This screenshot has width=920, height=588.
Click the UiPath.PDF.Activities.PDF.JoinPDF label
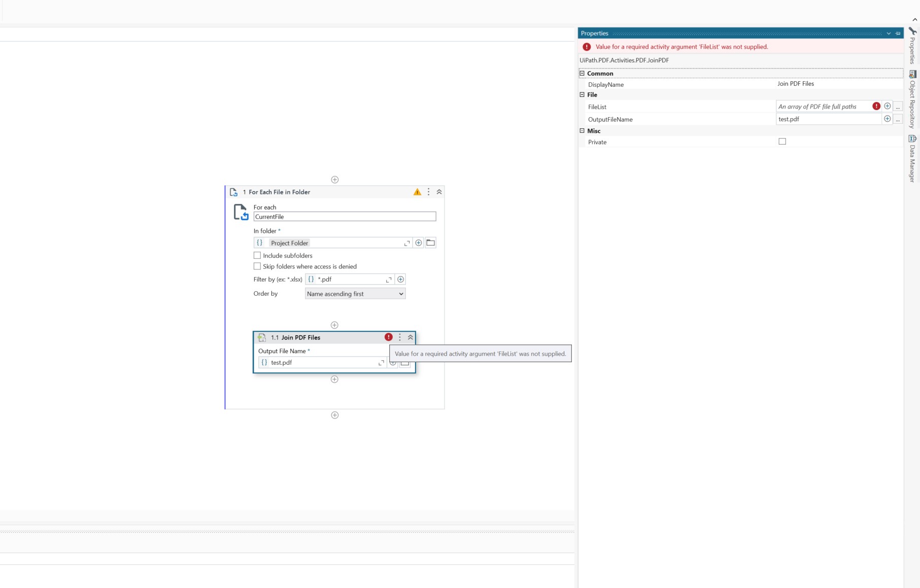[624, 60]
